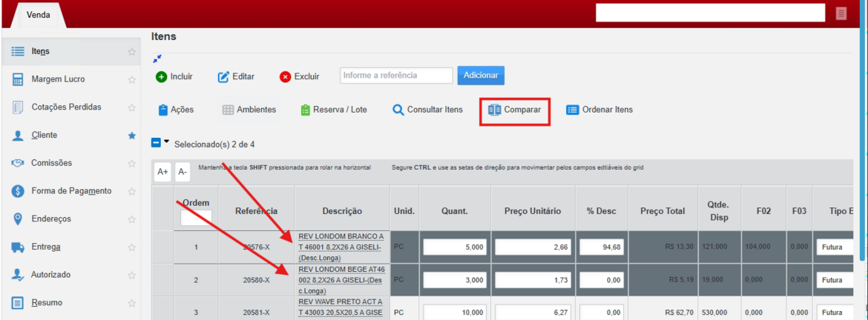
Task: Favorite Endereços with its star
Action: pyautogui.click(x=132, y=219)
